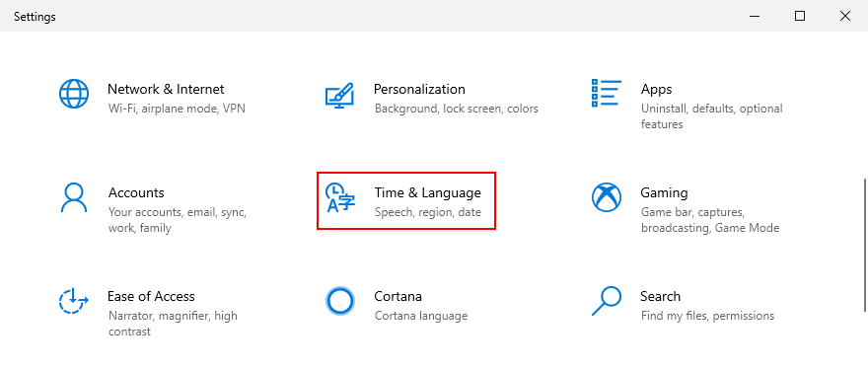Choose the Time & Language heading

coord(427,192)
